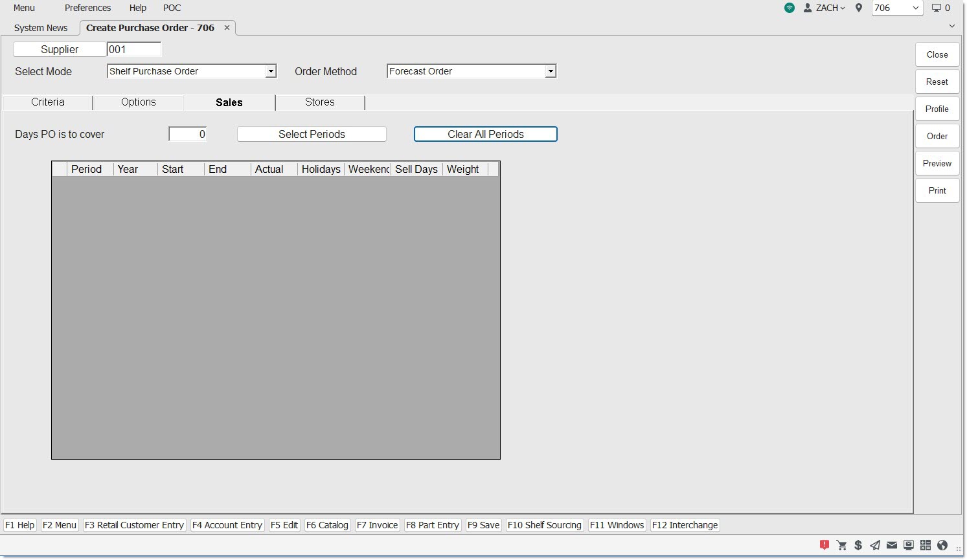Click the dollar sign icon
This screenshot has width=967, height=560.
point(858,545)
